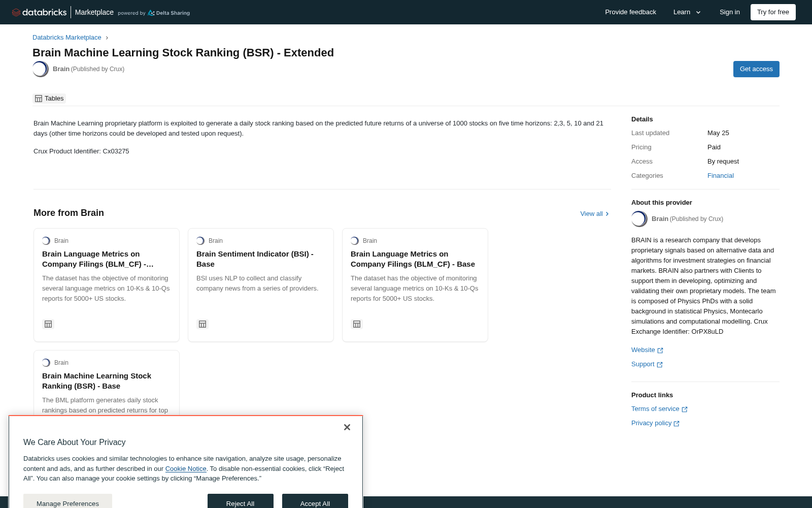Viewport: 812px width, 508px height.
Task: Click external icon beside Privacy policy
Action: (x=676, y=424)
